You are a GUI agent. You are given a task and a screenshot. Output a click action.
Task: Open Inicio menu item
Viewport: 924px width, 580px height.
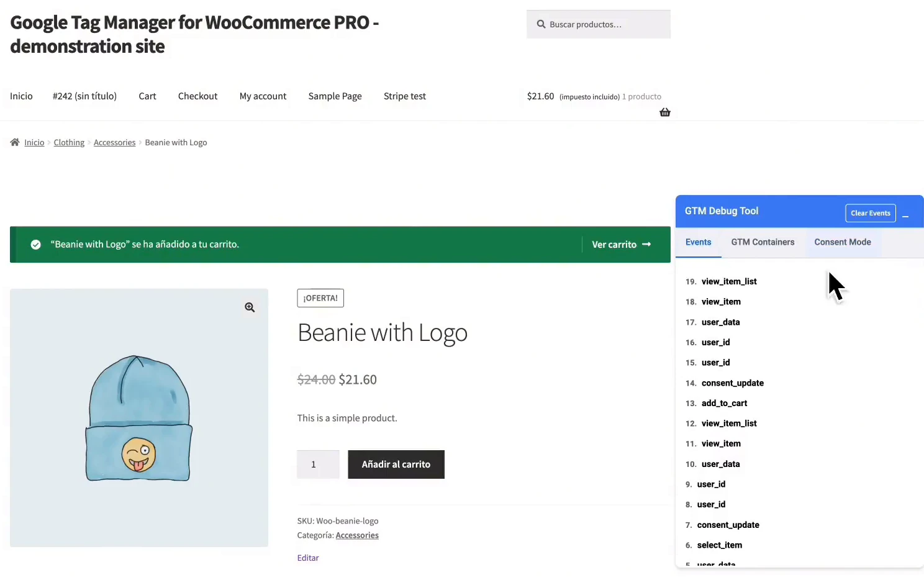[21, 96]
